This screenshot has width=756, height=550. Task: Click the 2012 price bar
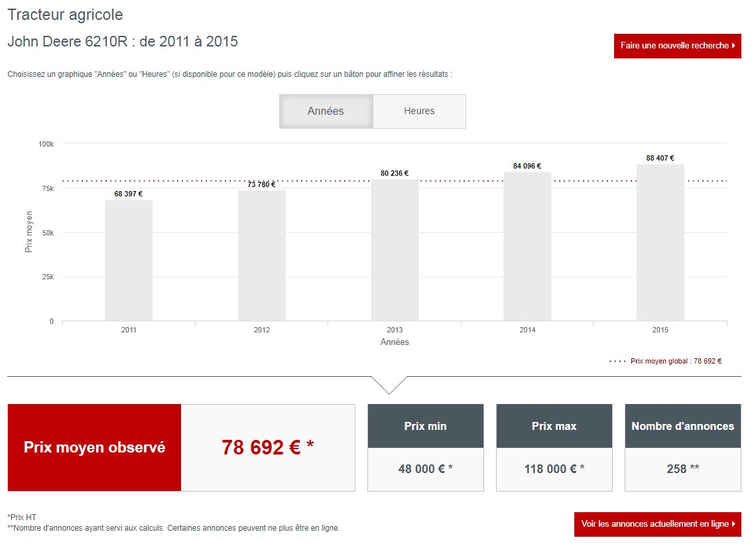pyautogui.click(x=261, y=255)
